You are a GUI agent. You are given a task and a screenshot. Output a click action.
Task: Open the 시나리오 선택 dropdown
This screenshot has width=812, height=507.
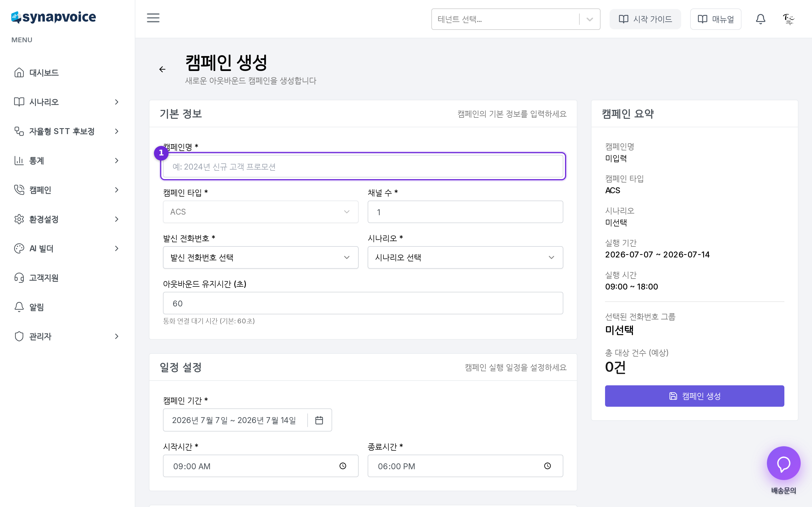pos(465,257)
